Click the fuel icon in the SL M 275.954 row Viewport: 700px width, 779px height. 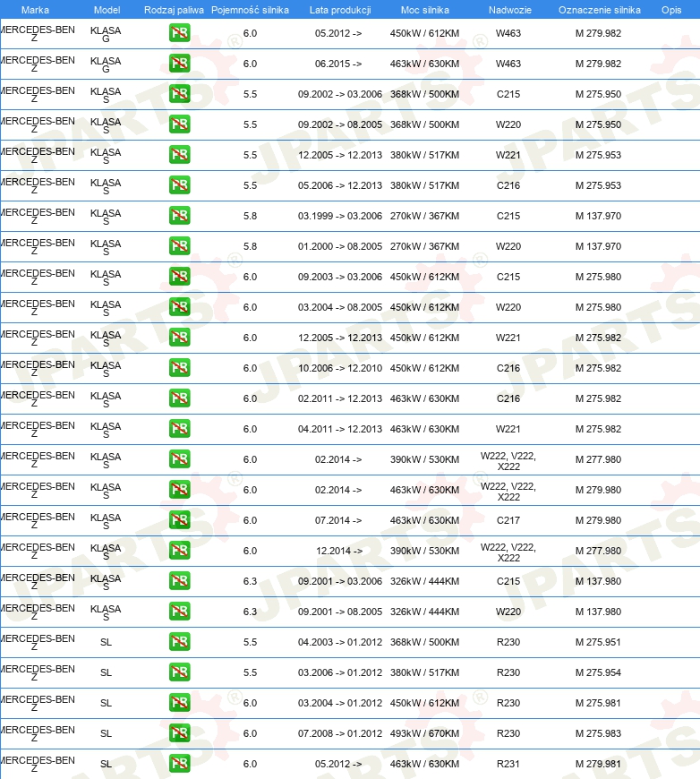179,672
